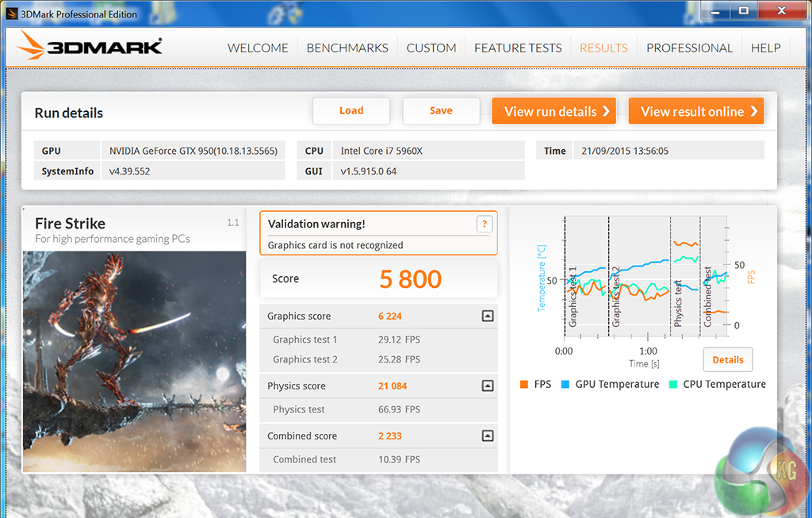Image resolution: width=812 pixels, height=518 pixels.
Task: Click the overall score 5 800
Action: (x=410, y=279)
